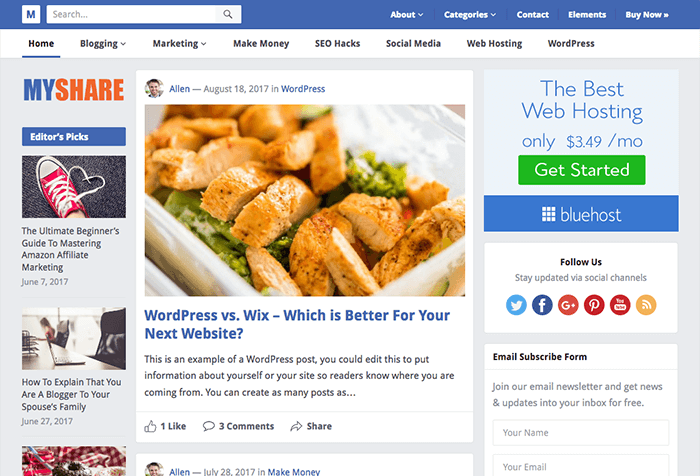Click the Your Name input field

tap(581, 433)
